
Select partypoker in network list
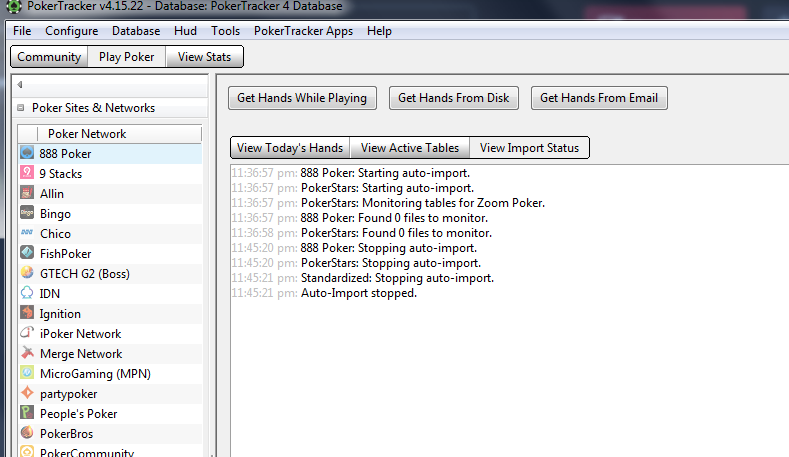click(x=110, y=394)
